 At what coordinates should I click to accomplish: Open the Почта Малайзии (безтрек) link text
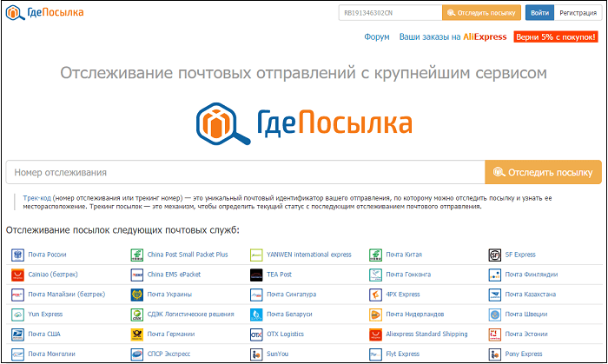[67, 295]
